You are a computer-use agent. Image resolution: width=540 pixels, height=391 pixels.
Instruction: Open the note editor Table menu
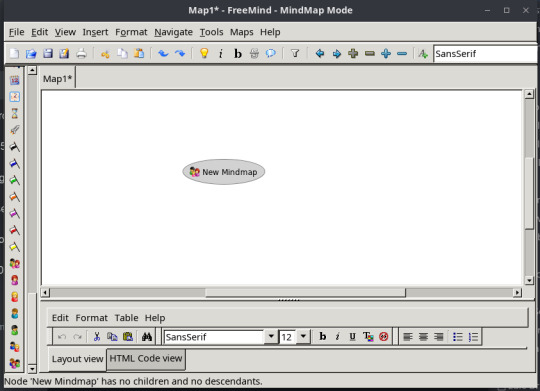pos(126,318)
